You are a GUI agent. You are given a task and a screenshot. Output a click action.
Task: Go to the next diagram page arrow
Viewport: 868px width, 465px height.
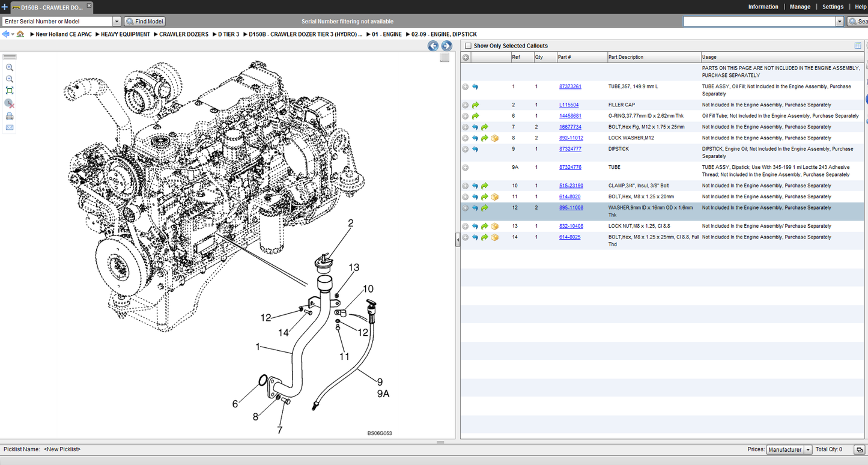coord(446,46)
